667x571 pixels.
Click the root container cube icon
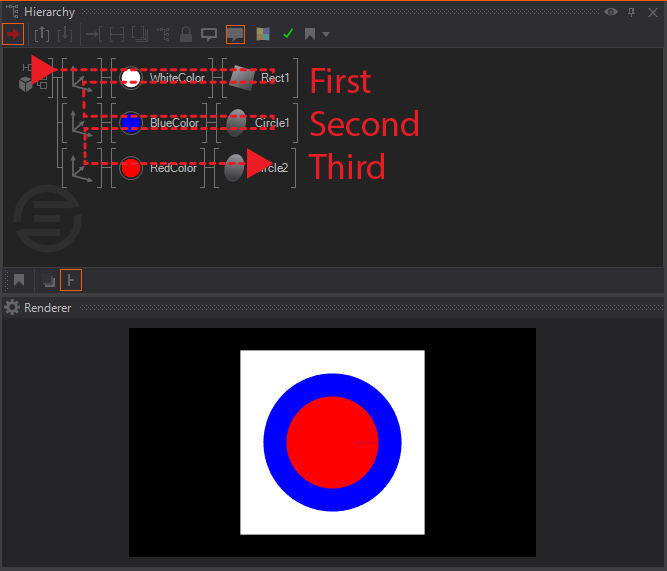pos(26,84)
